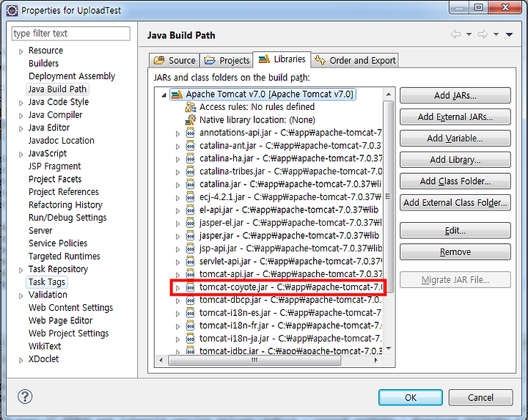The width and height of the screenshot is (528, 420).
Task: Expand the XDoclet category
Action: pos(21,360)
